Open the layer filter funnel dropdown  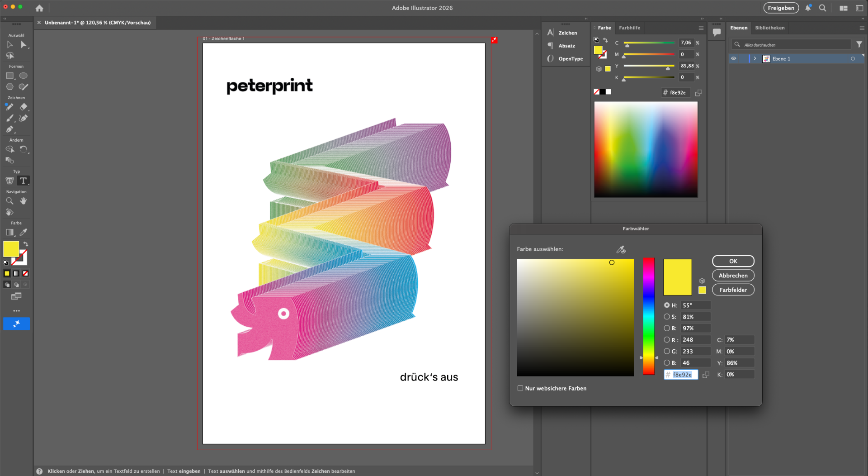pyautogui.click(x=859, y=44)
